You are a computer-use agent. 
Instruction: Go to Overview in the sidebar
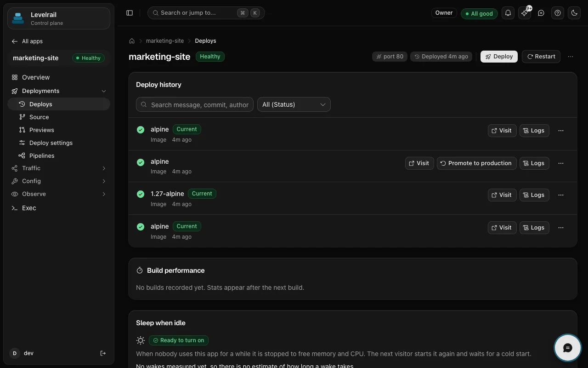(59, 77)
